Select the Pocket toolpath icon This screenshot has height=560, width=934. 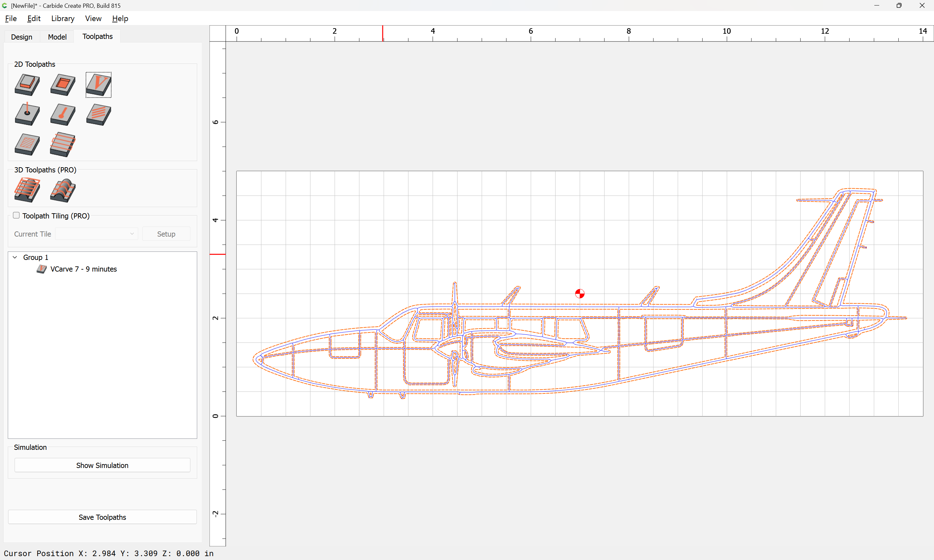[63, 85]
